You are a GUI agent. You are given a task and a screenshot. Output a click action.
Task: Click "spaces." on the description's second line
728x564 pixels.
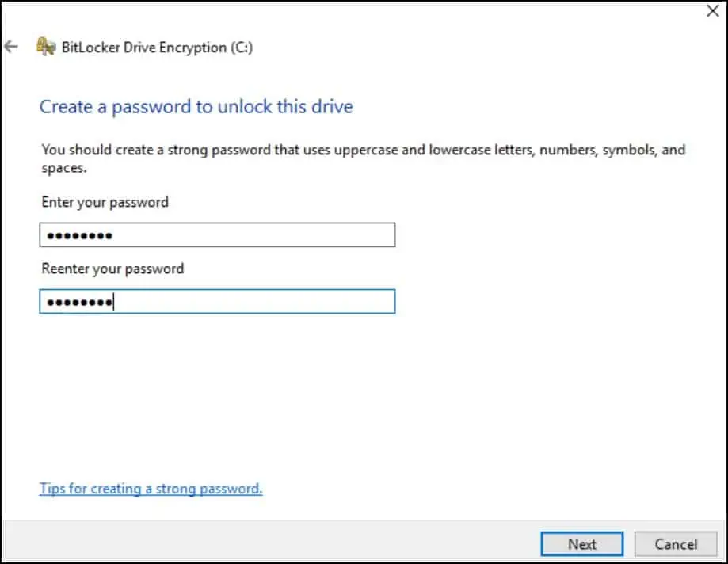[63, 168]
